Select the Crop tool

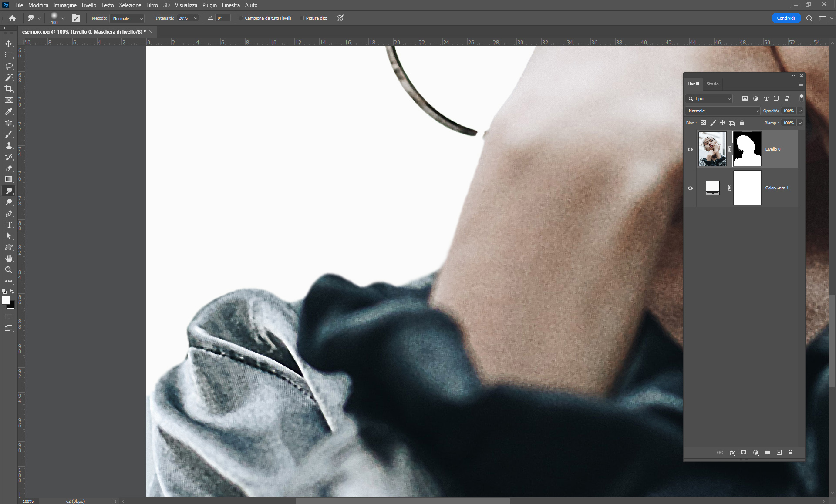[9, 89]
